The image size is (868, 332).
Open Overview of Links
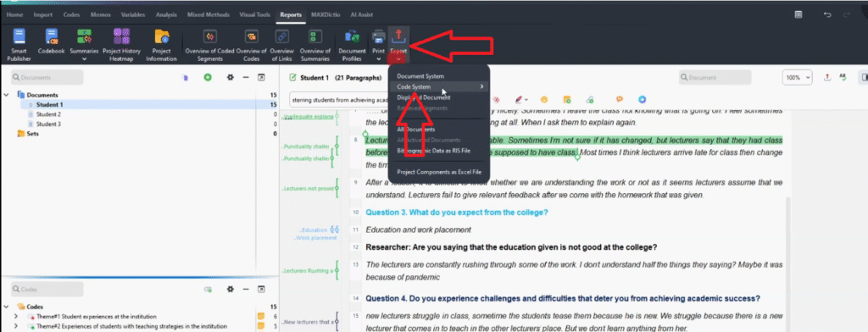[x=282, y=44]
